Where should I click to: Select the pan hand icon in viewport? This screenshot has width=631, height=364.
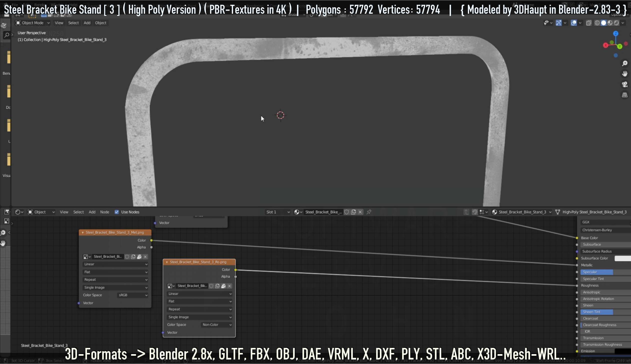tap(625, 74)
